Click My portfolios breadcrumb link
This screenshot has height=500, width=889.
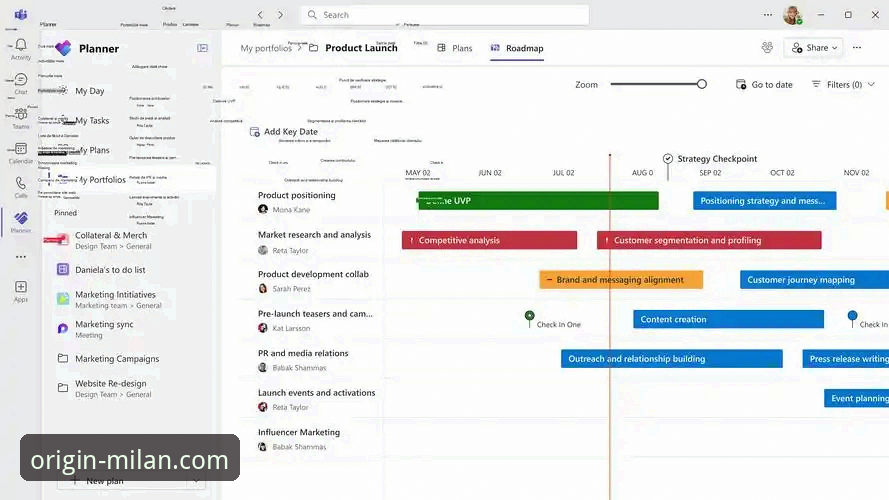coord(266,48)
